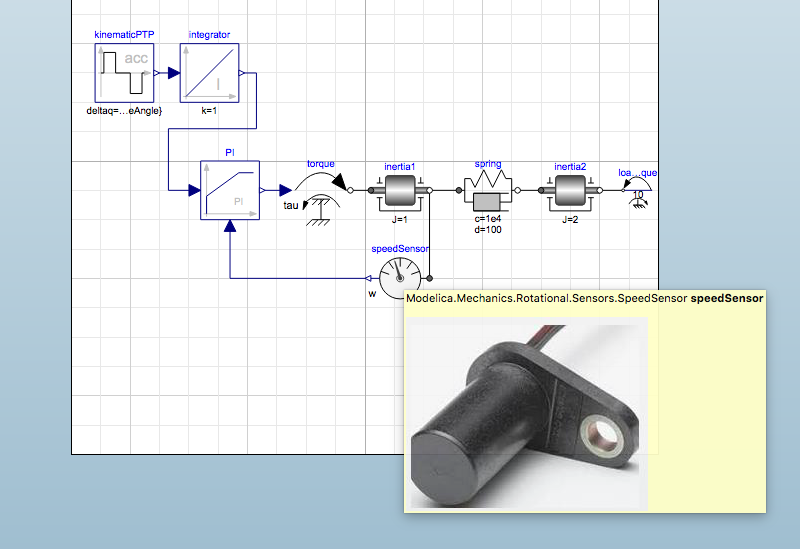Click the spring c=1e4 parameter label

pyautogui.click(x=488, y=219)
